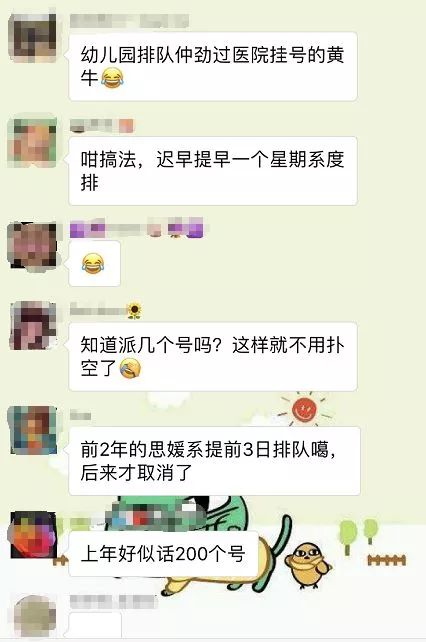This screenshot has width=426, height=642.
Task: Tap the first sender's pixelated avatar
Action: 33,38
